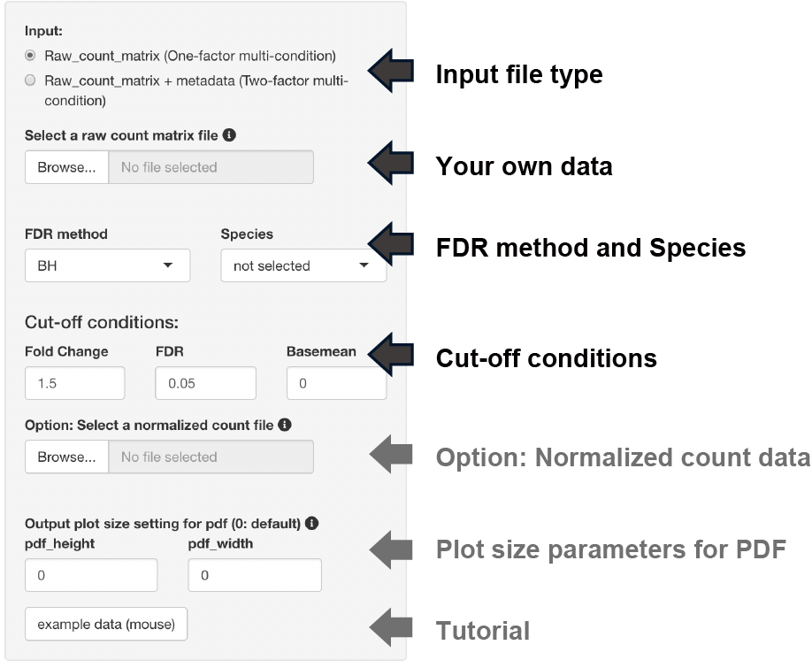Open the FDR method dropdown
Image resolution: width=812 pixels, height=668 pixels.
[x=108, y=265]
